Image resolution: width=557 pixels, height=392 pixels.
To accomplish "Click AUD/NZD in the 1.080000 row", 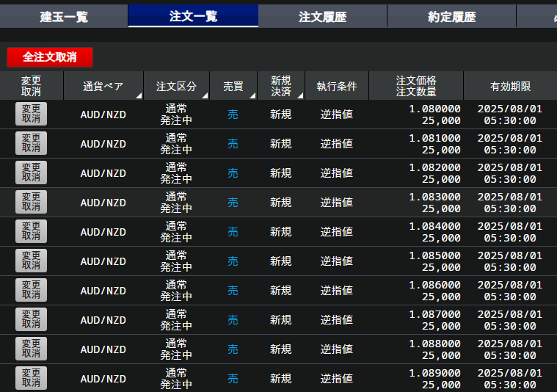I will pyautogui.click(x=103, y=115).
